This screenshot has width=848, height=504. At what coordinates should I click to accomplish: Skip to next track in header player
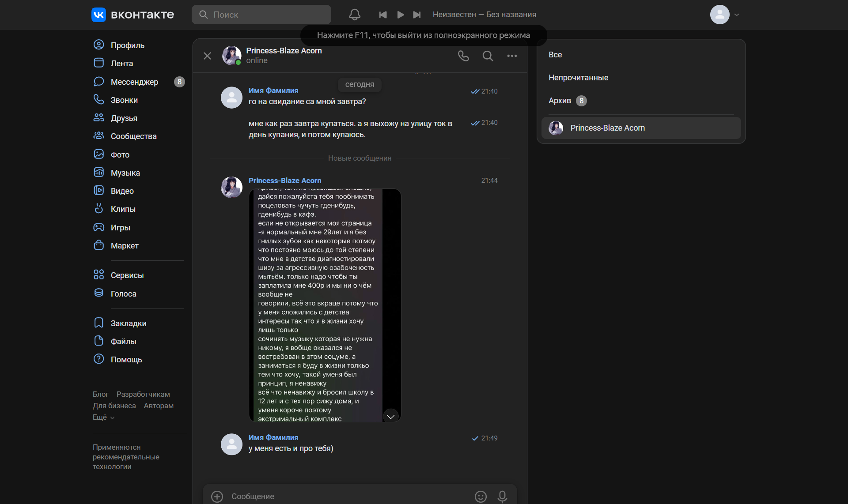coord(416,15)
